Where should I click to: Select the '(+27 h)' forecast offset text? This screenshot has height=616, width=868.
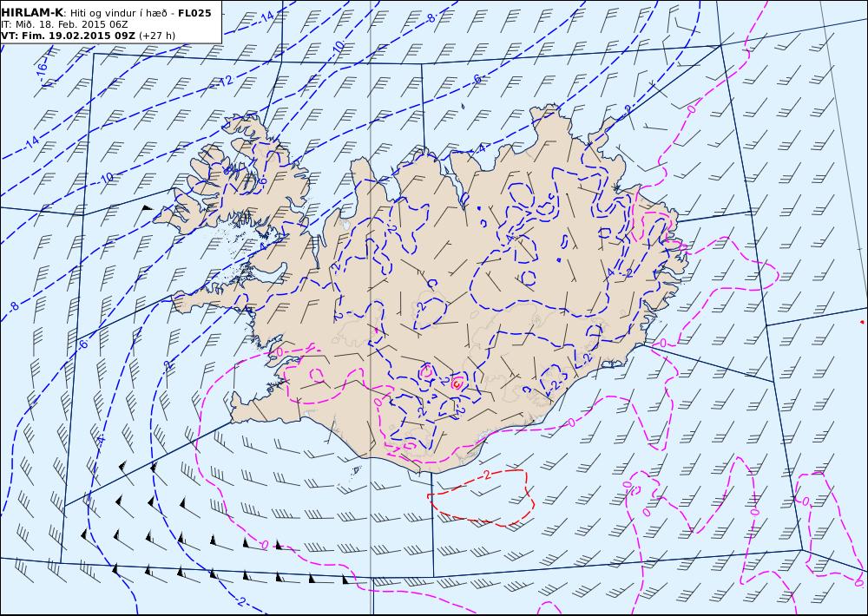(x=157, y=36)
